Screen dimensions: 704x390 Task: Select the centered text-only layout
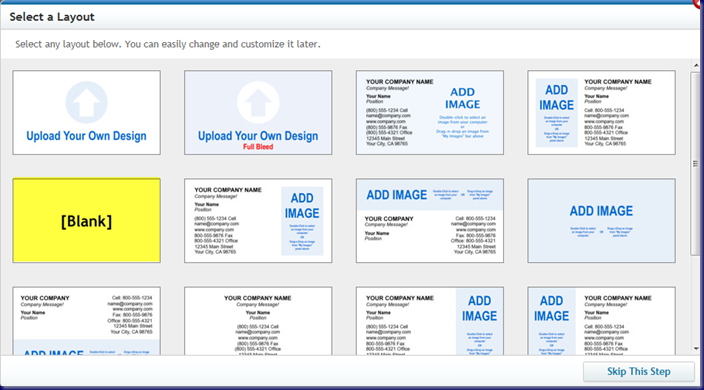click(x=258, y=321)
